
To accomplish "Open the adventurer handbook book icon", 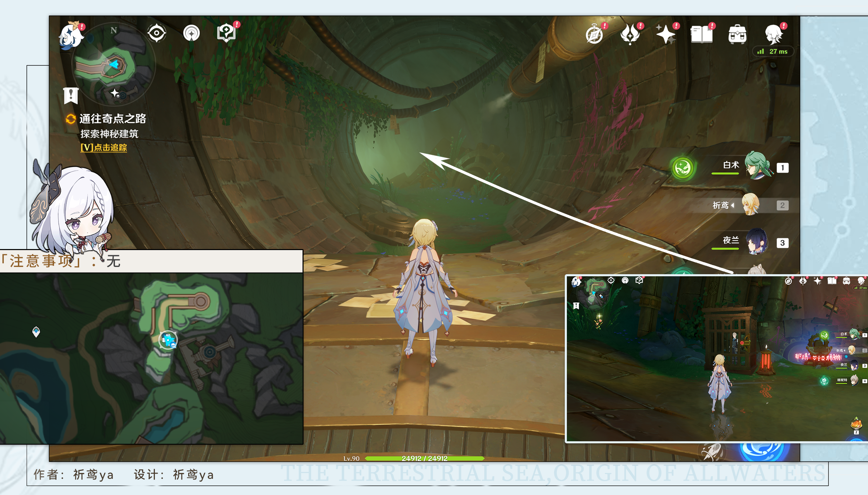I will tap(701, 34).
